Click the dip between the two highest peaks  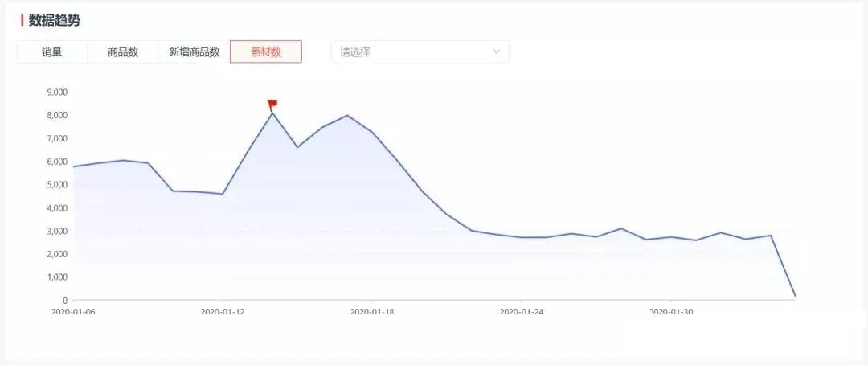[297, 147]
